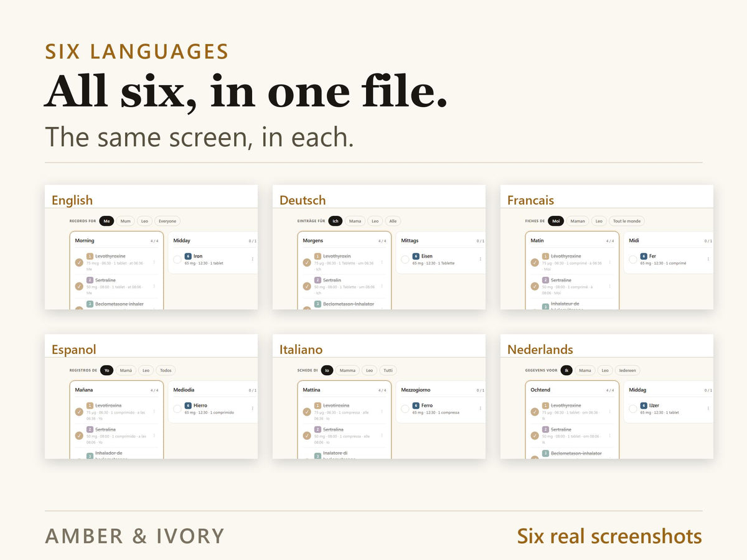Click the number 6 badge beside Ferro
This screenshot has height=560, width=747.
pos(416,406)
